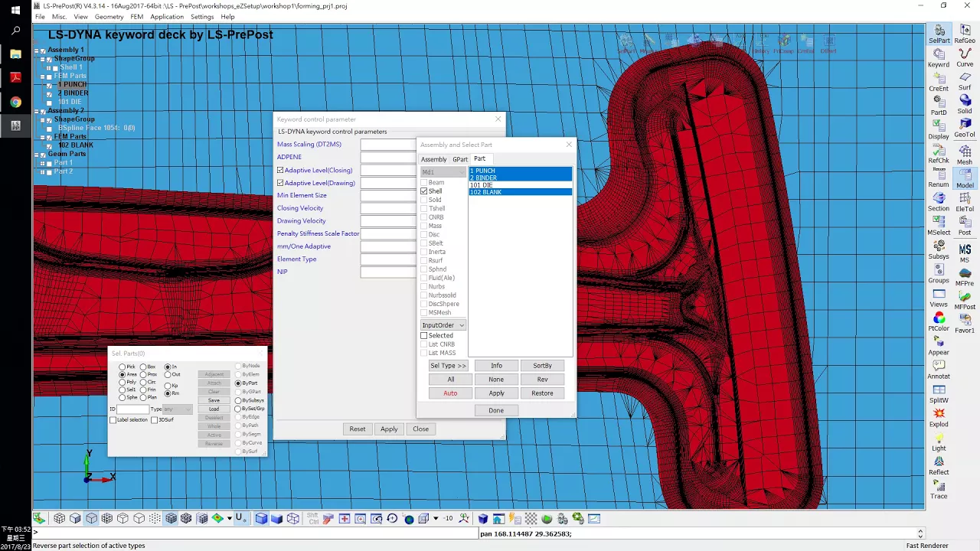This screenshot has height=551, width=980.
Task: Select the Solid tool icon
Action: [965, 106]
